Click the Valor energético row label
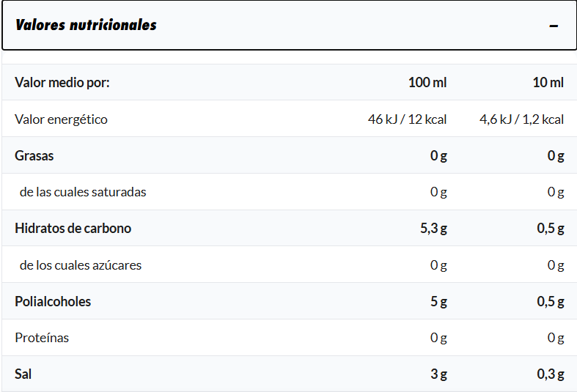 click(61, 119)
